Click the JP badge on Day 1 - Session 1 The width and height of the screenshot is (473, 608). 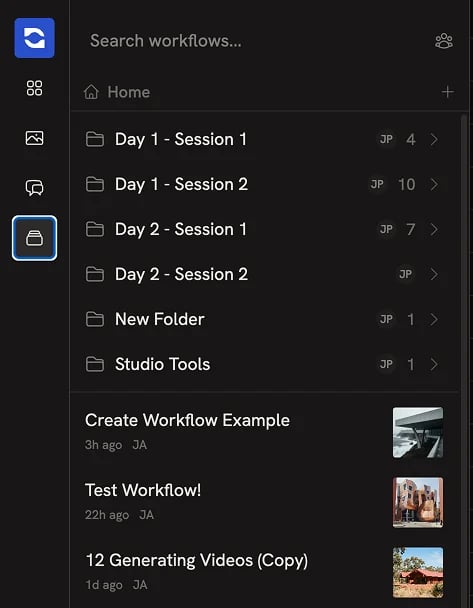click(386, 139)
